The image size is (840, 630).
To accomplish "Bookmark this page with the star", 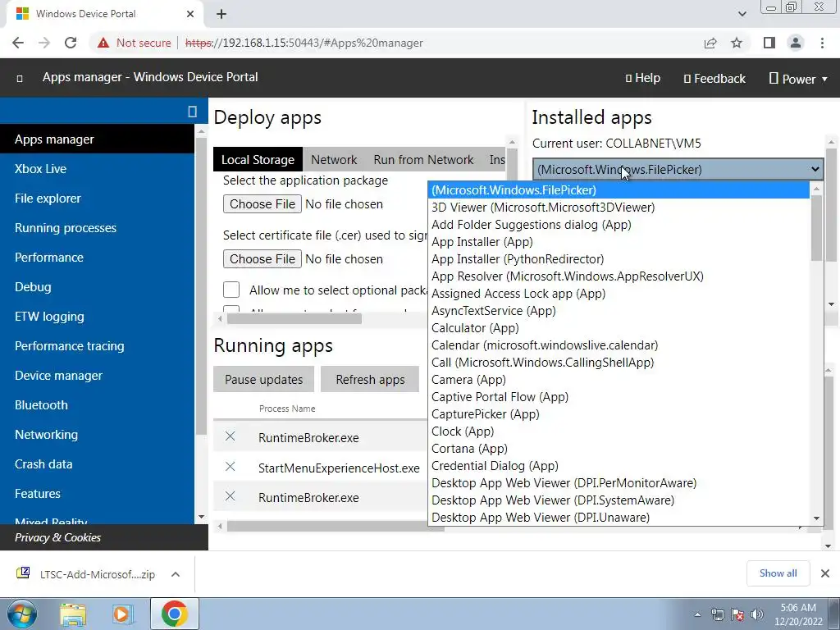I will point(737,43).
